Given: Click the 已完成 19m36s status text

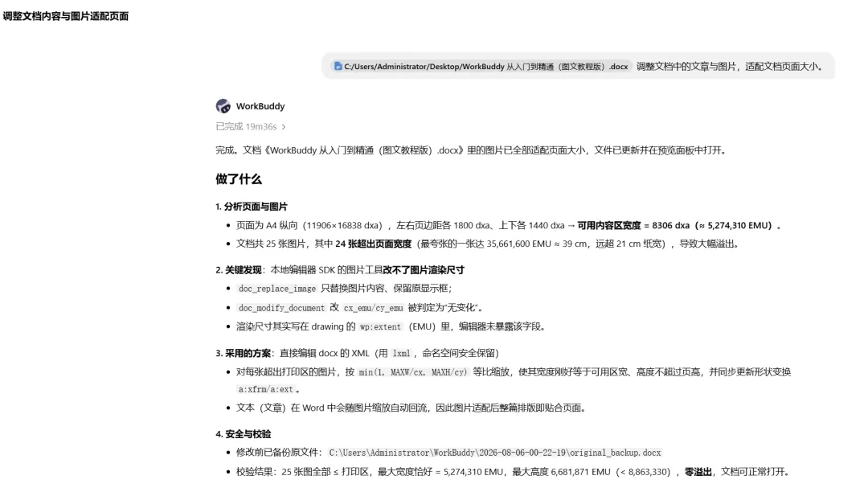Looking at the screenshot, I should 247,127.
